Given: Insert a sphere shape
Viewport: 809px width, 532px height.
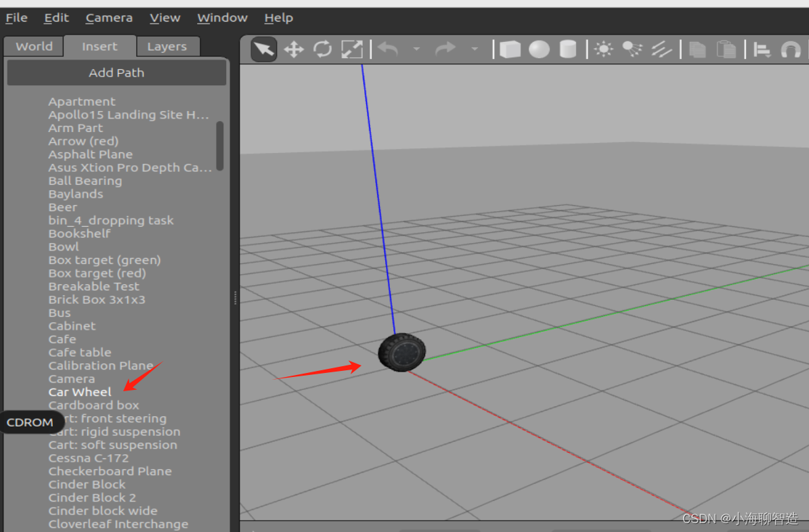Looking at the screenshot, I should tap(539, 49).
